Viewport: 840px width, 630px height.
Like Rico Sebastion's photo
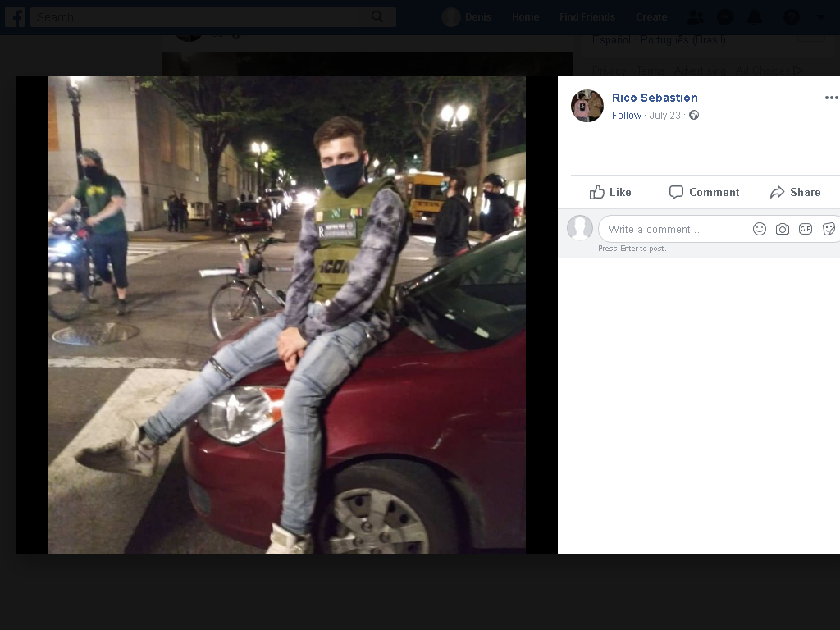(x=610, y=192)
